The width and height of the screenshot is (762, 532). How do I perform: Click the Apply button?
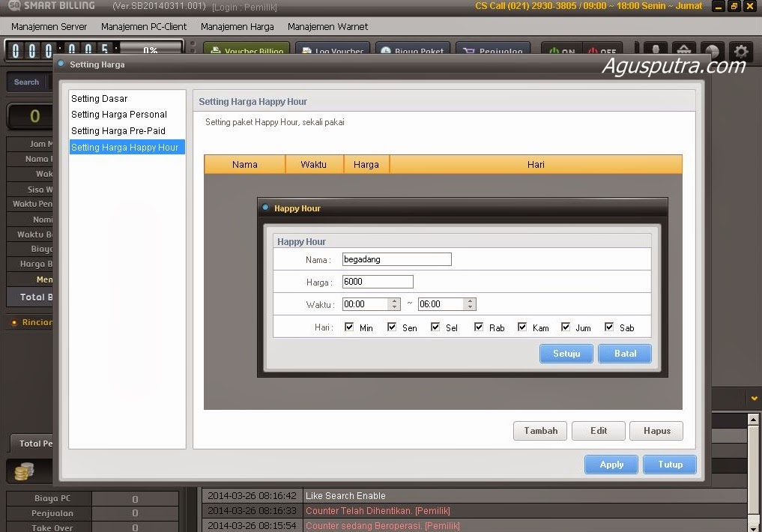[x=611, y=464]
